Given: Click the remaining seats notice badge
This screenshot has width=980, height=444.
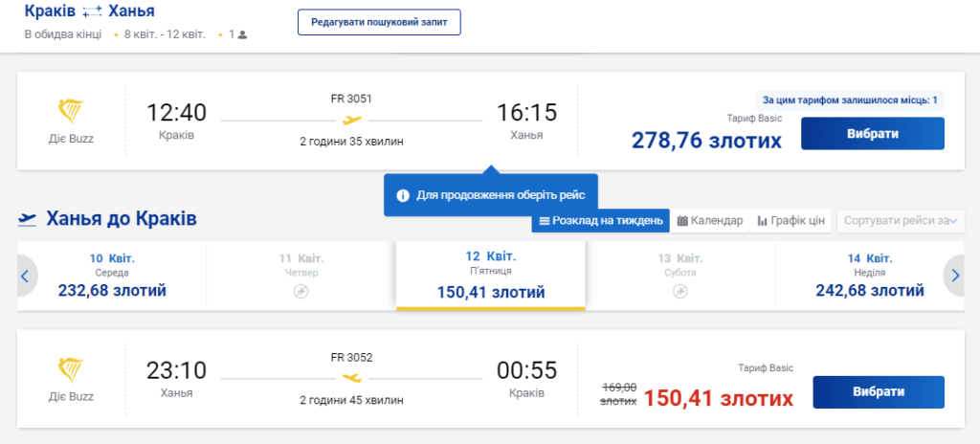Looking at the screenshot, I should (x=850, y=100).
